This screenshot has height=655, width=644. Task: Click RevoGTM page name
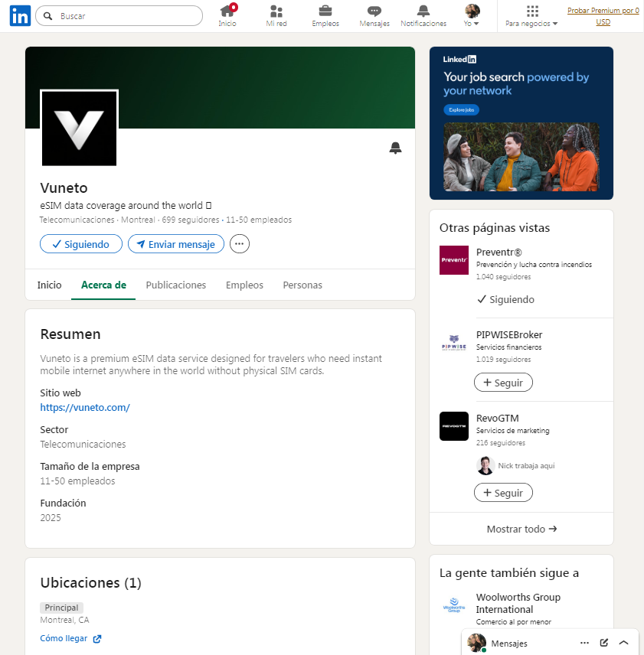(x=497, y=419)
